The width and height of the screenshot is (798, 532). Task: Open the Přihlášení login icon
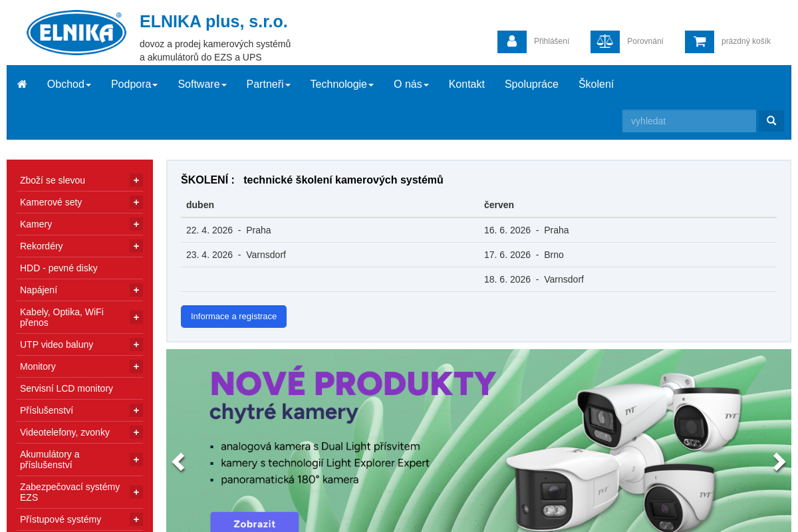pyautogui.click(x=511, y=41)
